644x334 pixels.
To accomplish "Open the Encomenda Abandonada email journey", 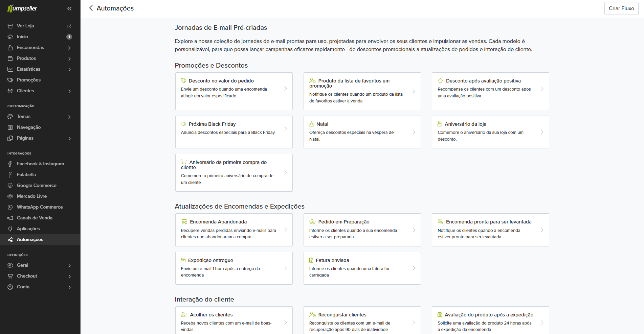I will point(234,230).
